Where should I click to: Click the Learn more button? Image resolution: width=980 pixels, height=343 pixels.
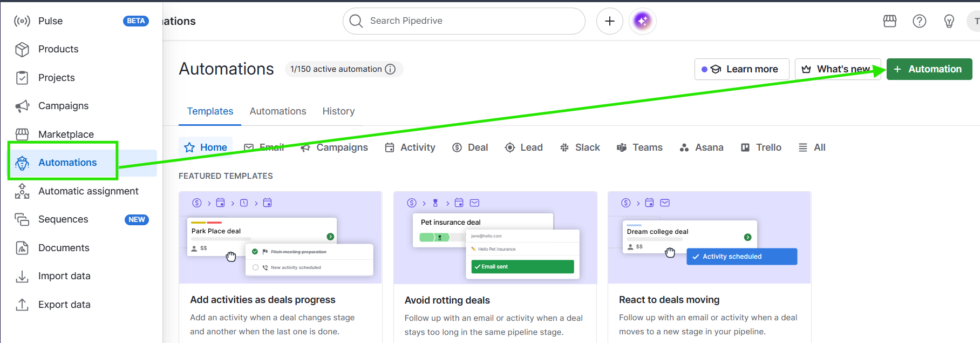point(741,69)
